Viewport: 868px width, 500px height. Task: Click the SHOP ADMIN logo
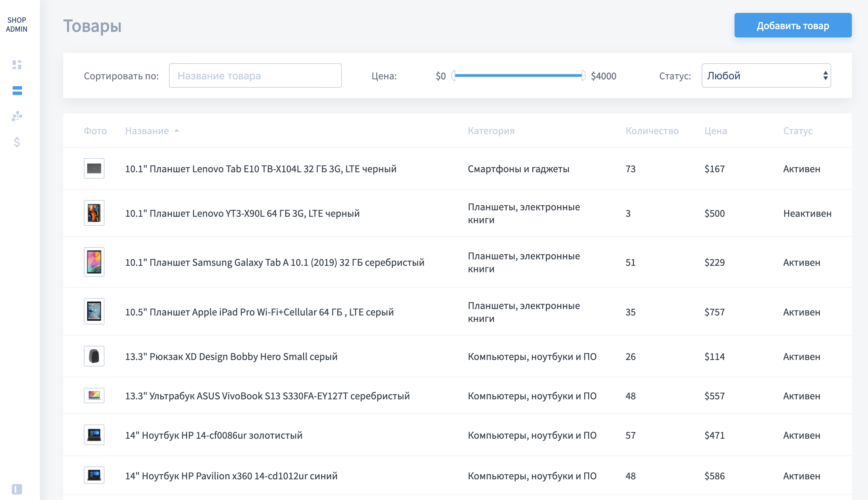point(16,25)
